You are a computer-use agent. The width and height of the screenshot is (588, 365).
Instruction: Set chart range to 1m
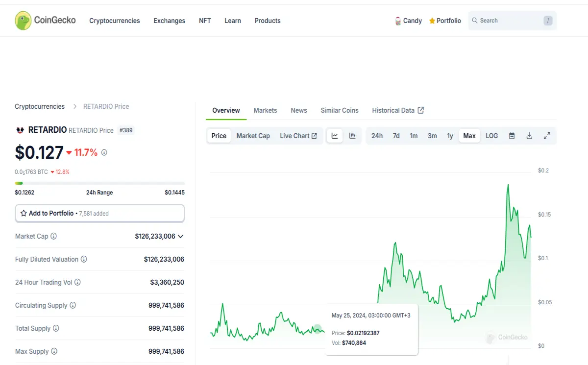[x=414, y=136]
